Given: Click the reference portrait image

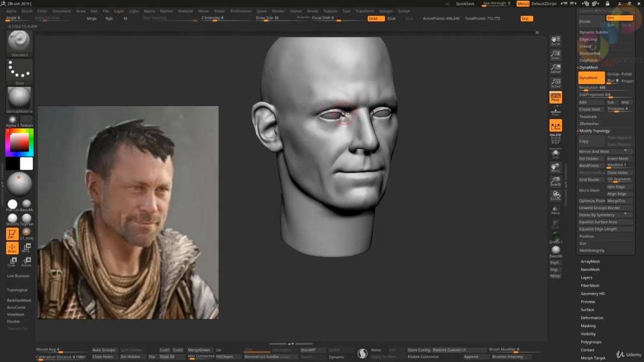Looking at the screenshot, I should [x=128, y=212].
